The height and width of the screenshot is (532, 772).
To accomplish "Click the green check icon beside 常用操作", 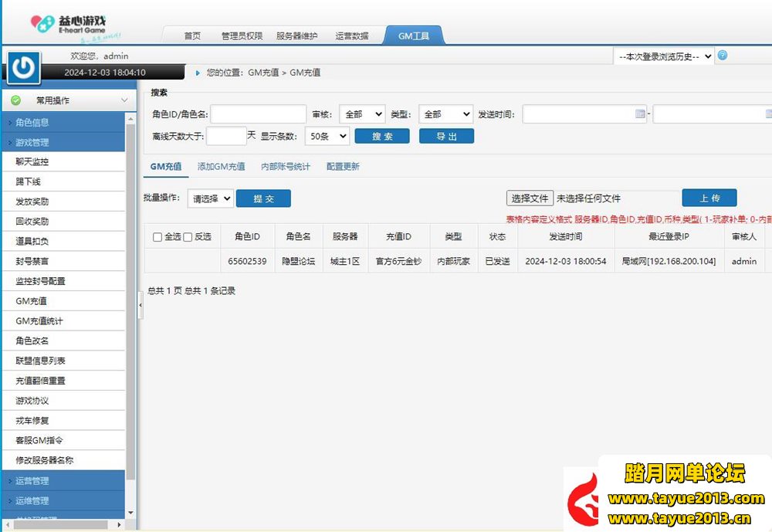I will (x=16, y=100).
